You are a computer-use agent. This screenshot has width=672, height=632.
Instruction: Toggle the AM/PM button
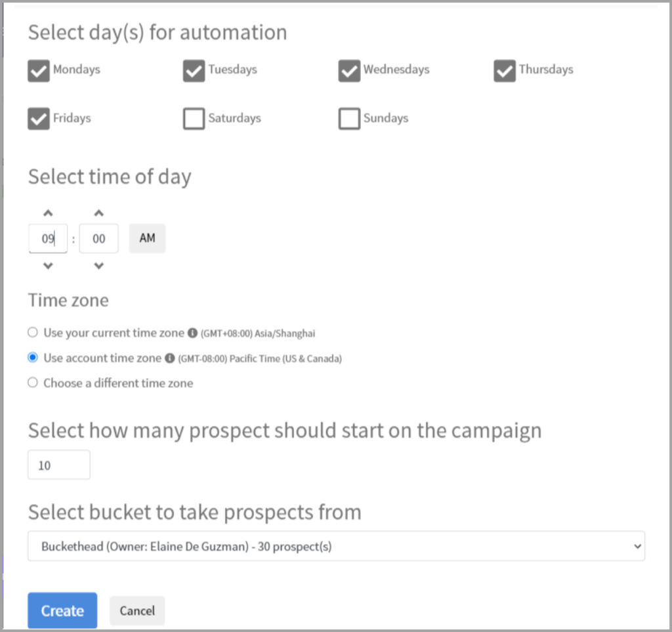tap(147, 238)
